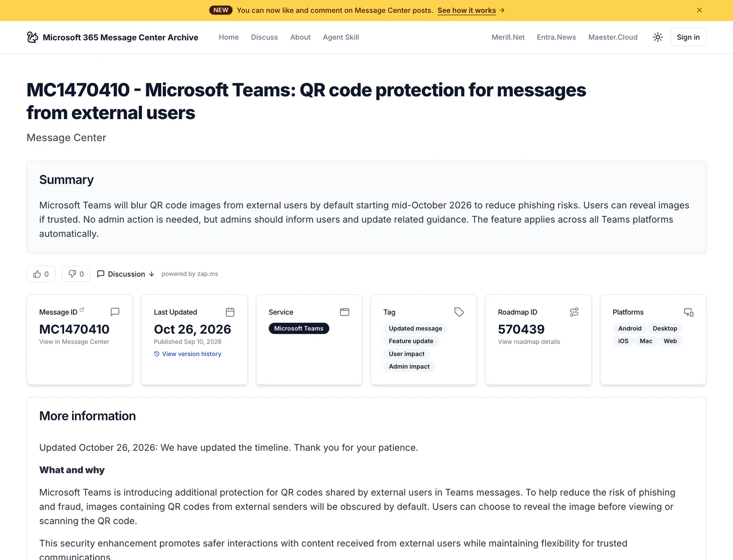Click the devices icon in Platforms card

pos(689,312)
